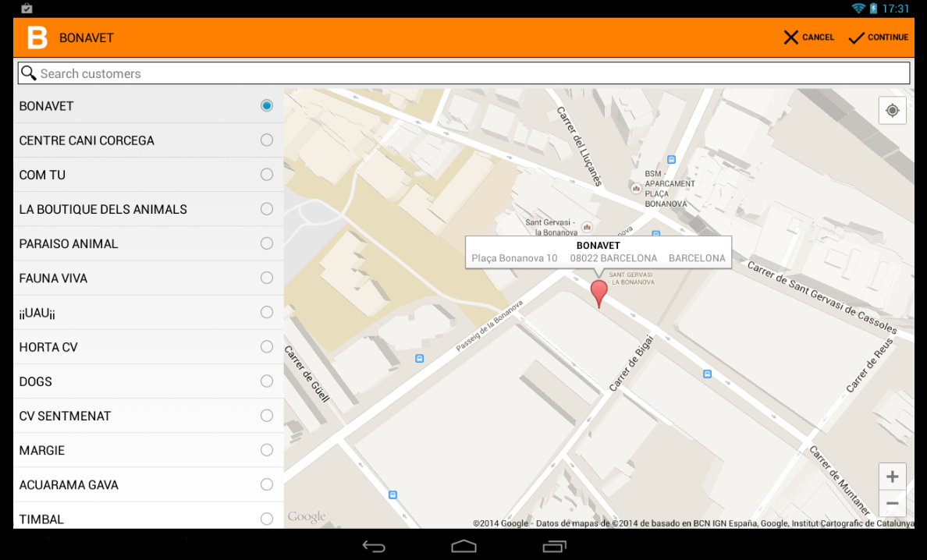Select CV SENTMENAT radio button
The width and height of the screenshot is (927, 560).
267,416
